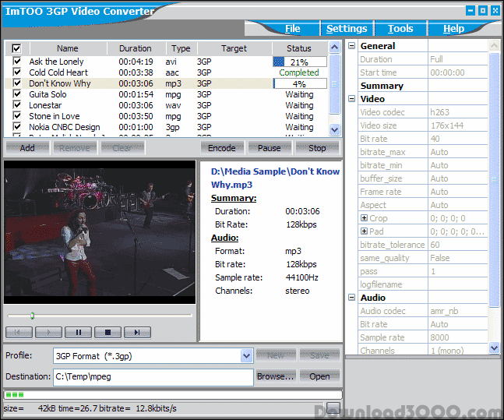Select the Guita Solo row
504x420 pixels.
tap(167, 94)
